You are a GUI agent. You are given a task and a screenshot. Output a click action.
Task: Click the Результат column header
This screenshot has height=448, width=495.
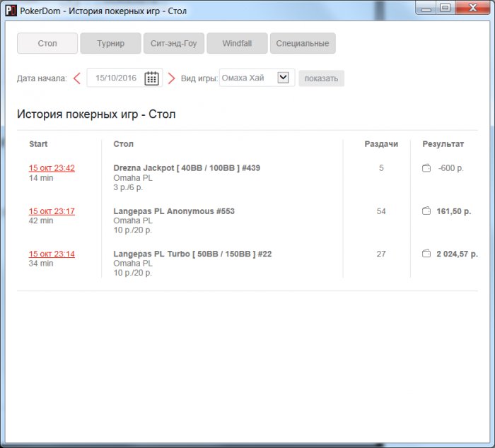443,144
